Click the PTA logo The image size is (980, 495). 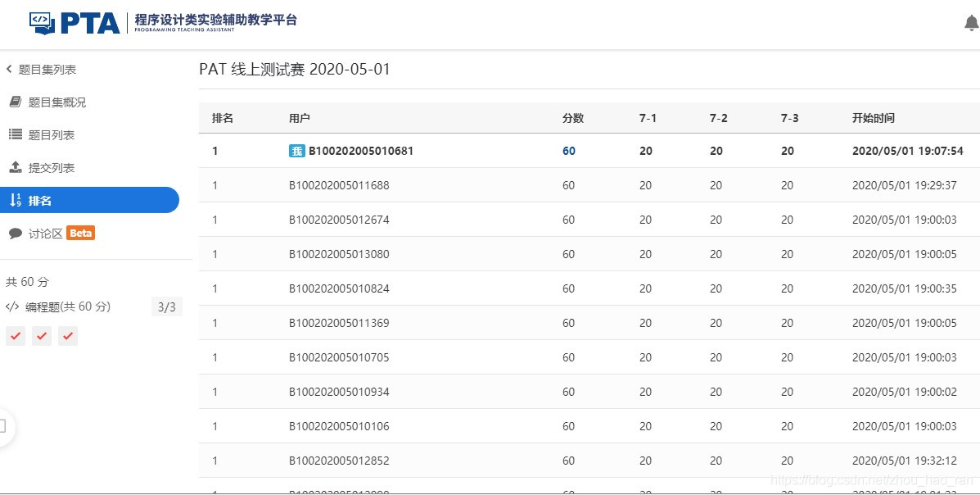[75, 23]
